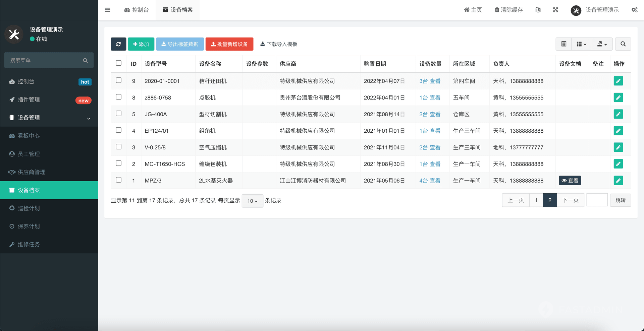
Task: Click 导出标签数据 button
Action: (180, 44)
